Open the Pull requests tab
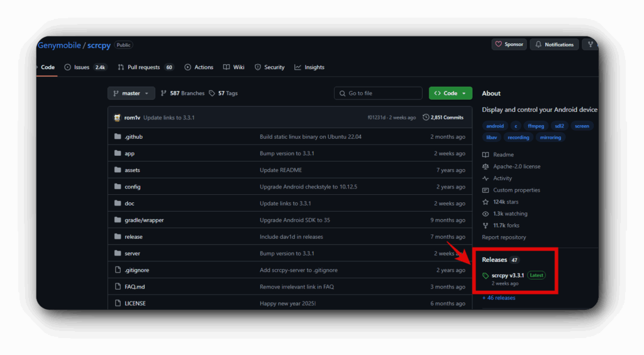644x355 pixels. [146, 67]
